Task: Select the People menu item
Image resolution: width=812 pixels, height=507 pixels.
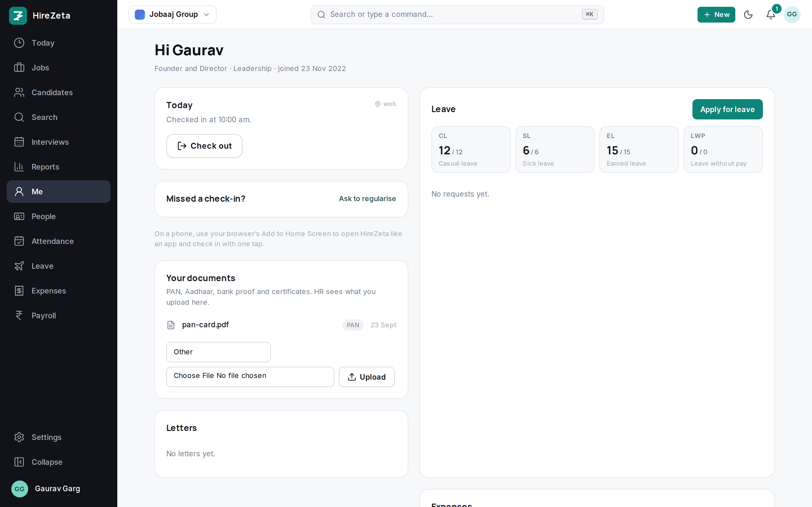Action: pyautogui.click(x=58, y=216)
